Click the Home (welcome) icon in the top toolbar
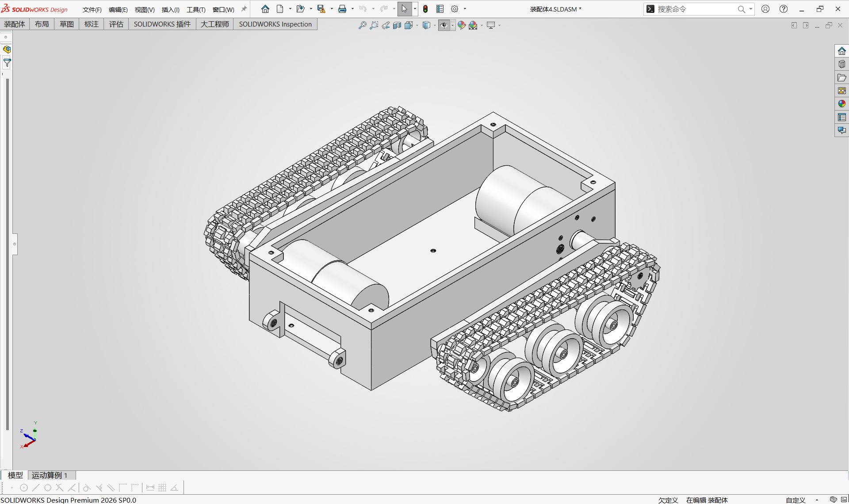The image size is (849, 504). (x=265, y=9)
